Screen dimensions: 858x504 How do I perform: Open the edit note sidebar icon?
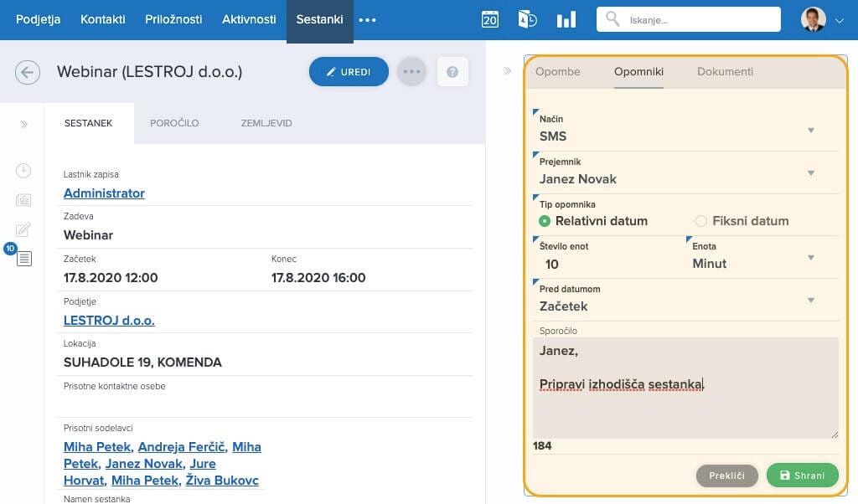pos(23,229)
